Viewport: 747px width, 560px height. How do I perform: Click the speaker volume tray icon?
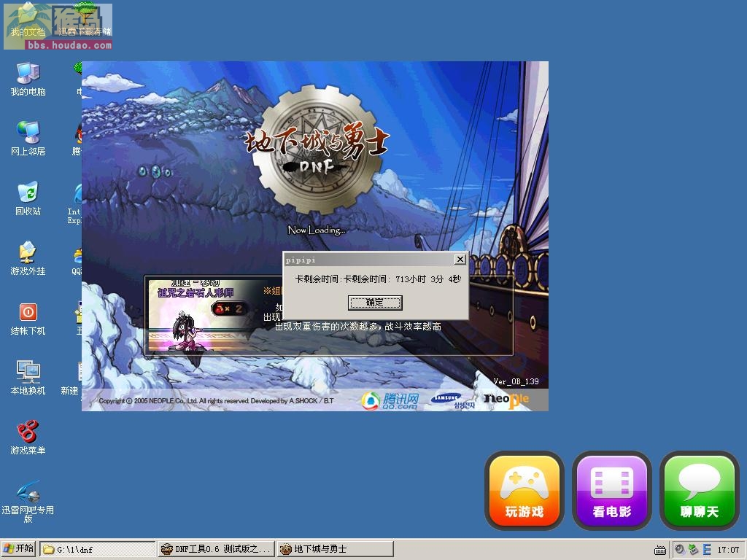680,550
